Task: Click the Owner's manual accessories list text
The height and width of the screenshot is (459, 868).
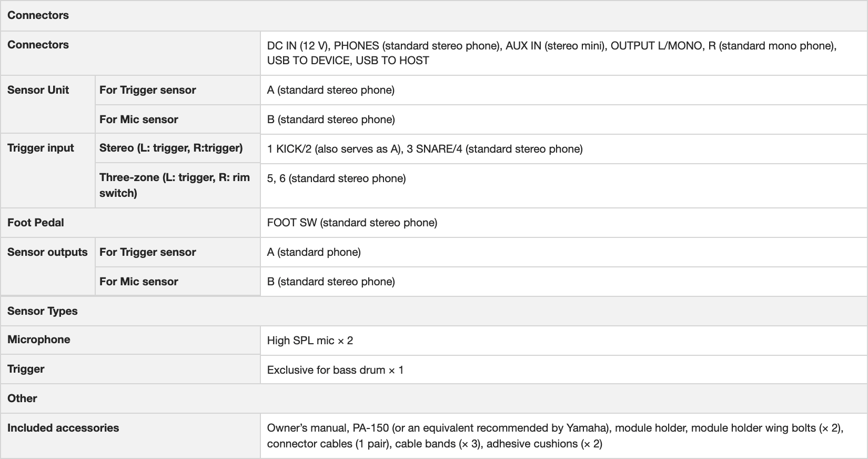Action: coord(555,436)
